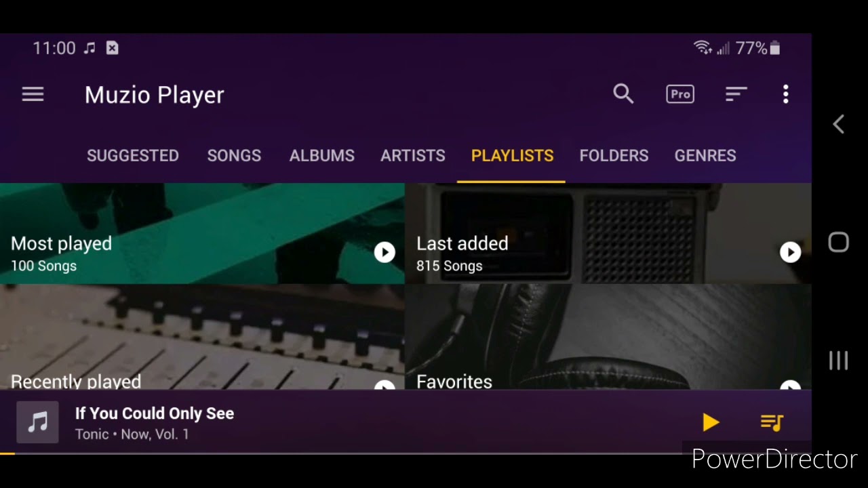Play the current song

point(711,422)
